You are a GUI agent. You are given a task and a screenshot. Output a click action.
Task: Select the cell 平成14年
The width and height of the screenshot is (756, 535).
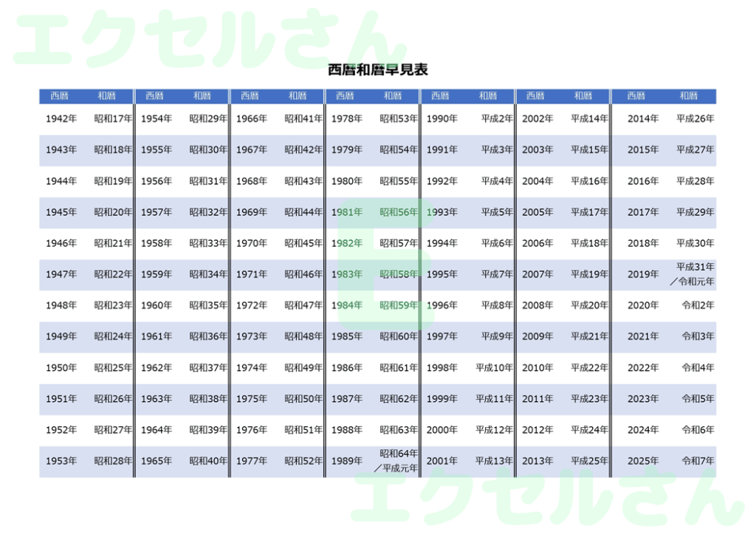point(589,119)
